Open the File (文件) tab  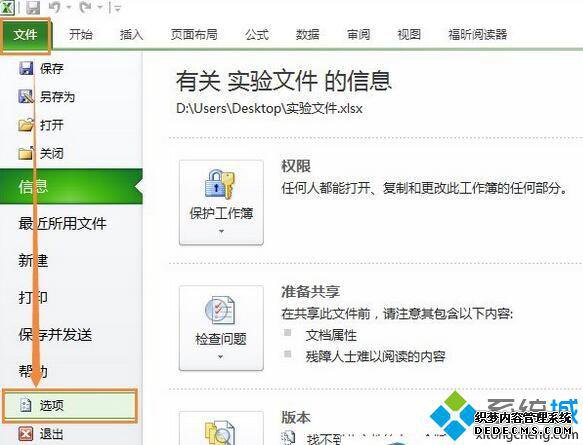(x=25, y=35)
